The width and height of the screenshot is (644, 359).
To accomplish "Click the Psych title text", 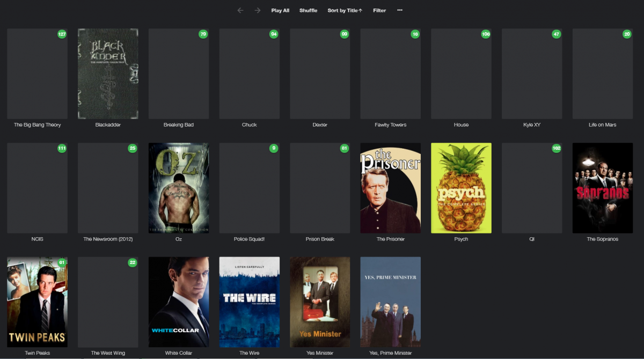I will [x=462, y=239].
